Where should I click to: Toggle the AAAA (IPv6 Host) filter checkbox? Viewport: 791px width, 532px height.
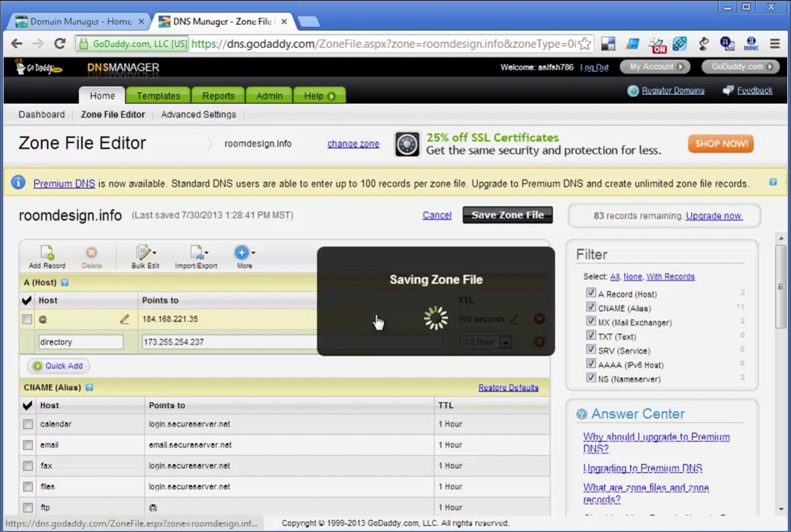(x=591, y=363)
